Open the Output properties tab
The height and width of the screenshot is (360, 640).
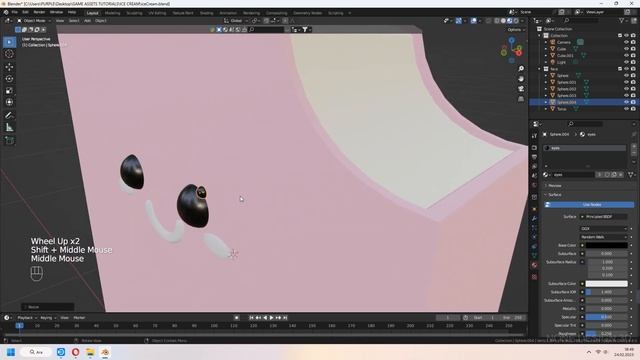[534, 157]
